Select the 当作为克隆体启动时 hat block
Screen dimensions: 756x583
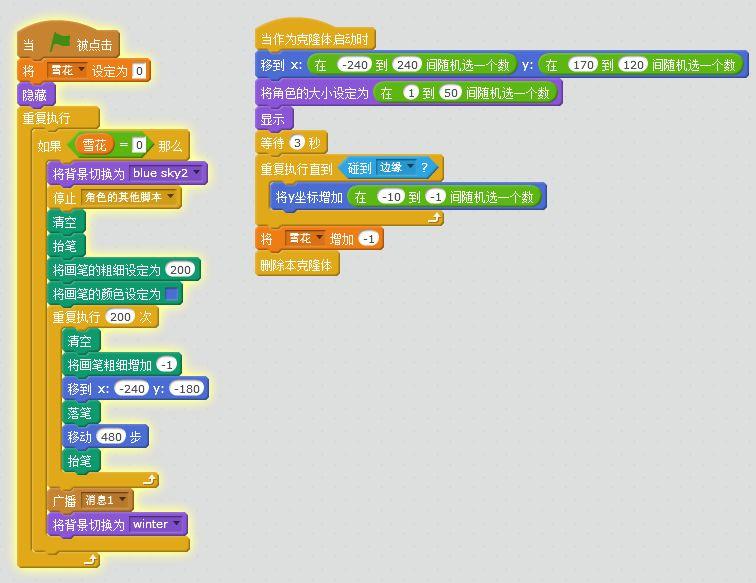click(314, 37)
